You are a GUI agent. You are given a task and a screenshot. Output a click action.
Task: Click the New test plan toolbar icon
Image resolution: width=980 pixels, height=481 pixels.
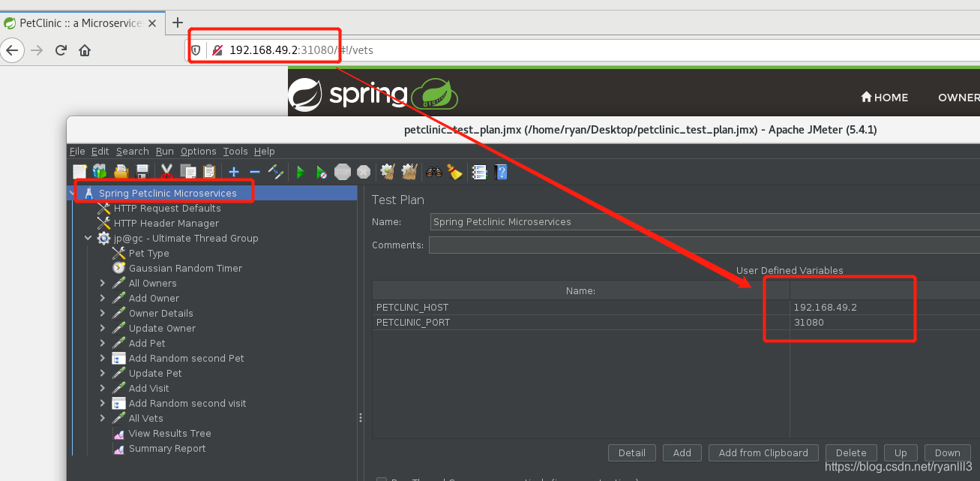coord(79,172)
